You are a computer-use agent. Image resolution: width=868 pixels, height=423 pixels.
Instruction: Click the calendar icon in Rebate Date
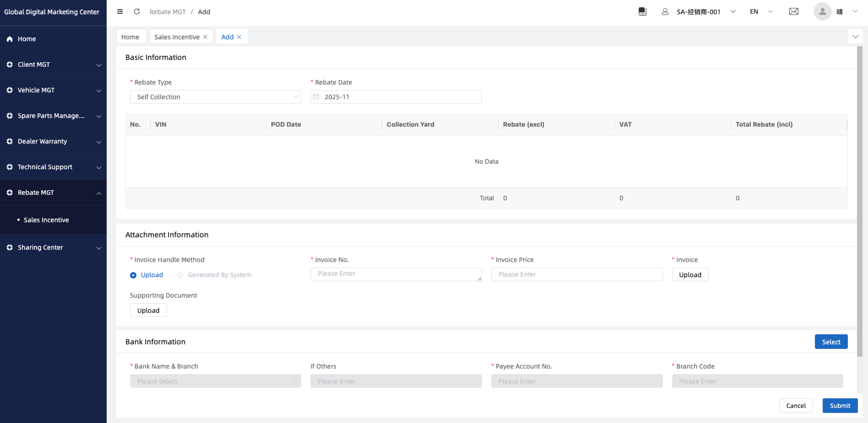[316, 97]
